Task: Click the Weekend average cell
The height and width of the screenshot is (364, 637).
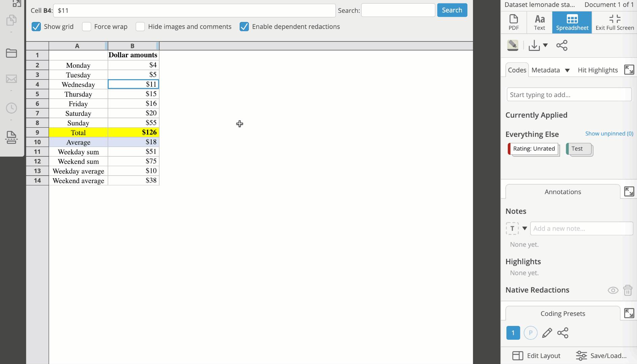Action: [x=78, y=181]
